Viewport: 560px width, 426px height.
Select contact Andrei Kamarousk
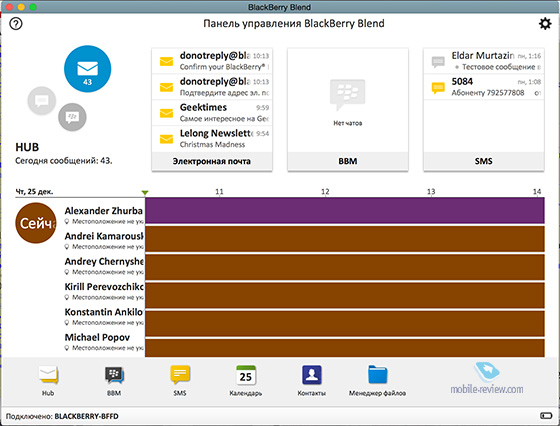click(x=104, y=240)
